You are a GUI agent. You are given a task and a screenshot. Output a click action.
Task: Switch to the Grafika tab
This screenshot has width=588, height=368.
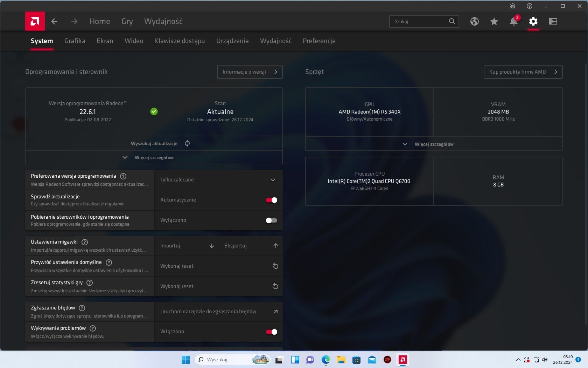pos(75,41)
